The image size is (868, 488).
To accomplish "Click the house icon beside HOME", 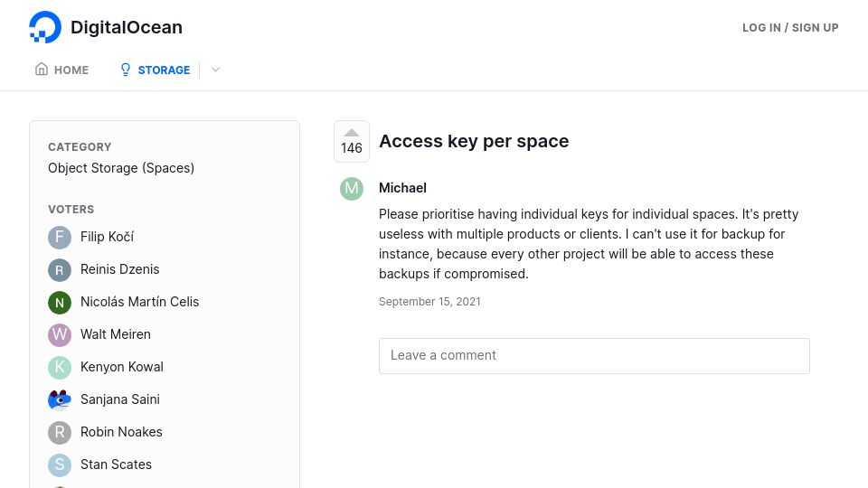I will 42,70.
